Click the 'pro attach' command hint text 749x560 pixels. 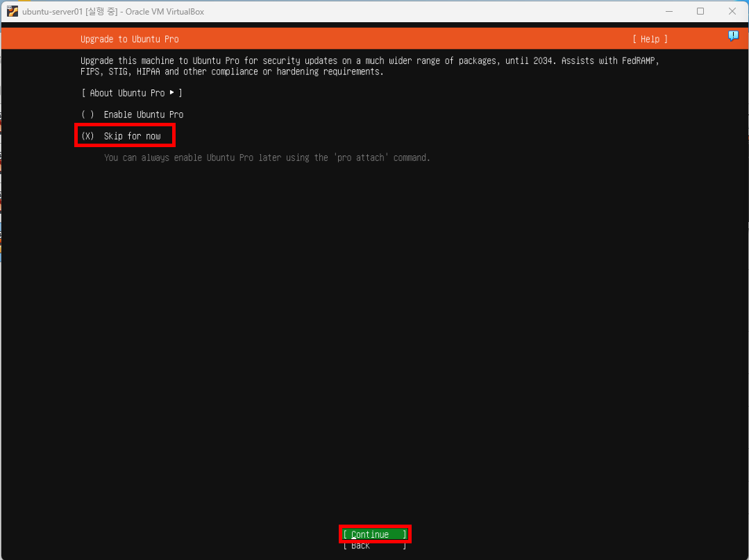pos(267,158)
